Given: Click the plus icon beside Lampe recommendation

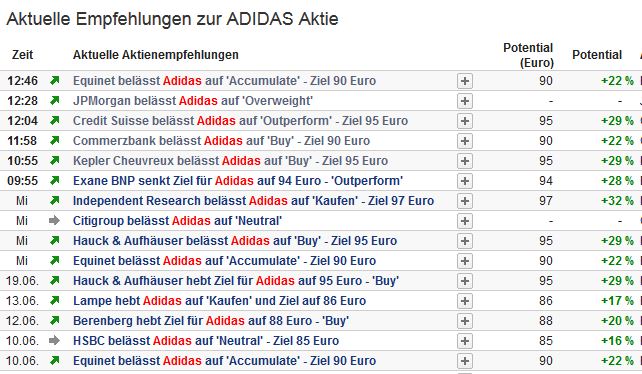Looking at the screenshot, I should [x=465, y=301].
